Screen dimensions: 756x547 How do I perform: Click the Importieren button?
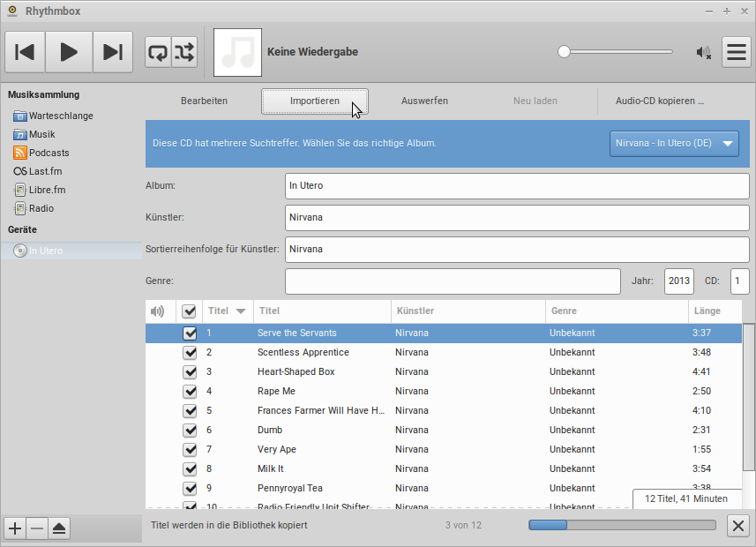coord(315,101)
